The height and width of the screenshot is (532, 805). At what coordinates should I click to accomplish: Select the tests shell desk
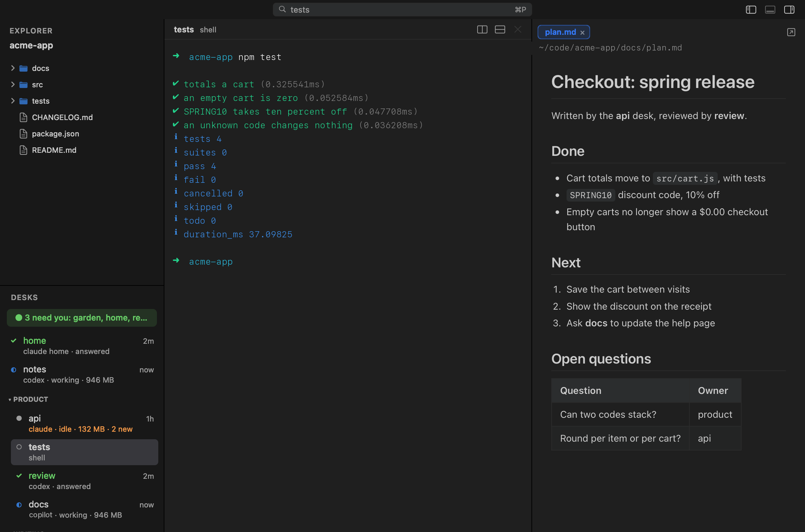pos(85,452)
